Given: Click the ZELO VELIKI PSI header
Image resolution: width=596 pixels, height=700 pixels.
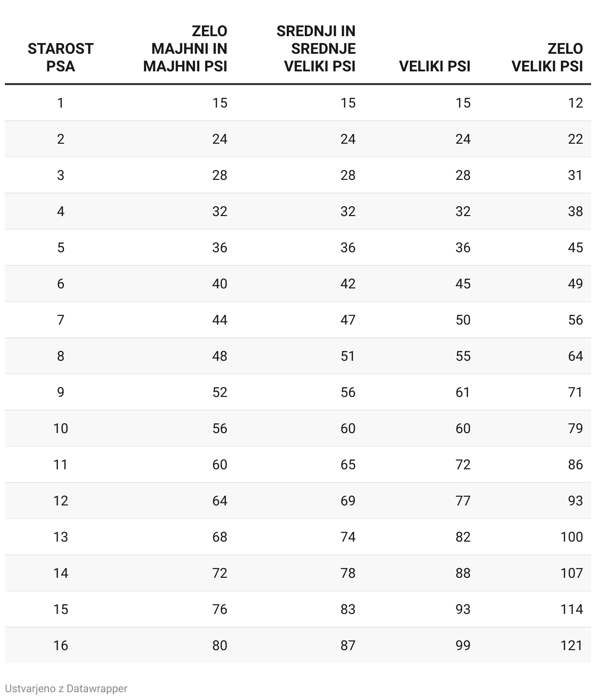Looking at the screenshot, I should (x=547, y=57).
